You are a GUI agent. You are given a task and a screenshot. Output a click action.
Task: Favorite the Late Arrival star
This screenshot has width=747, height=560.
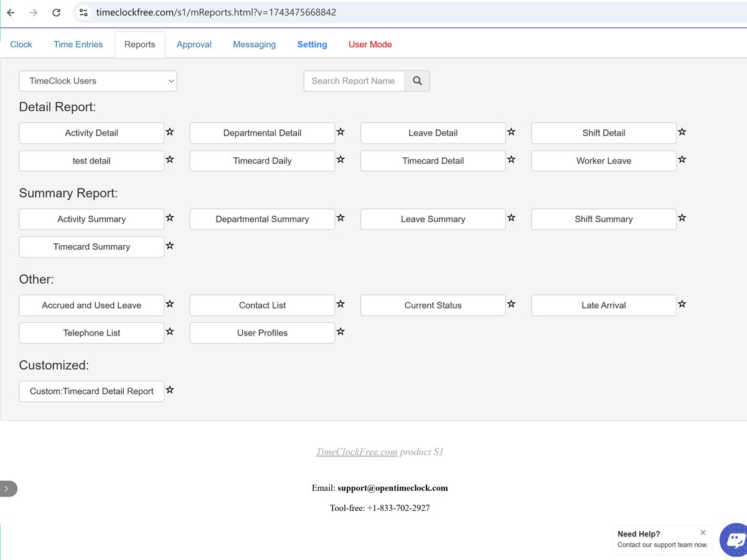682,304
